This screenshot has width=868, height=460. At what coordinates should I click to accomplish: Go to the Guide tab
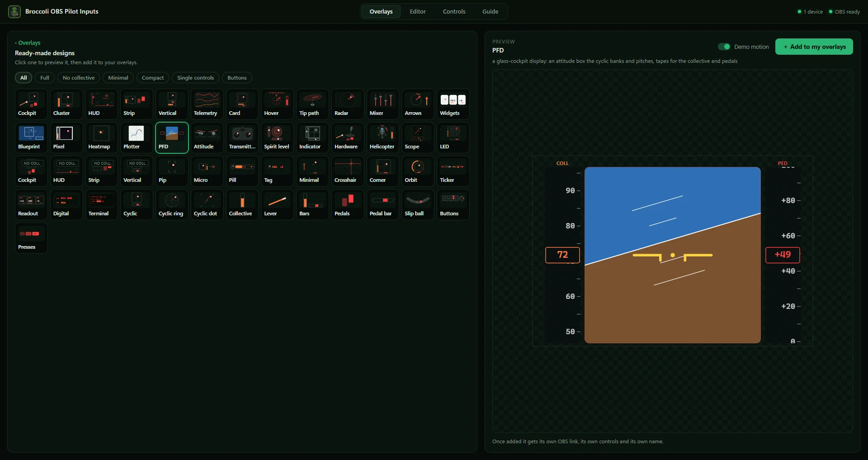[x=490, y=12]
